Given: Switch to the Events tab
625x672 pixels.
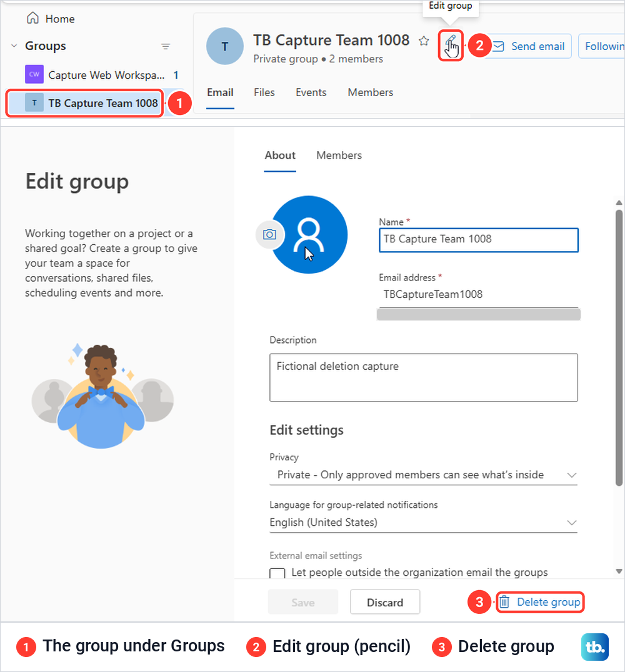Looking at the screenshot, I should tap(311, 92).
